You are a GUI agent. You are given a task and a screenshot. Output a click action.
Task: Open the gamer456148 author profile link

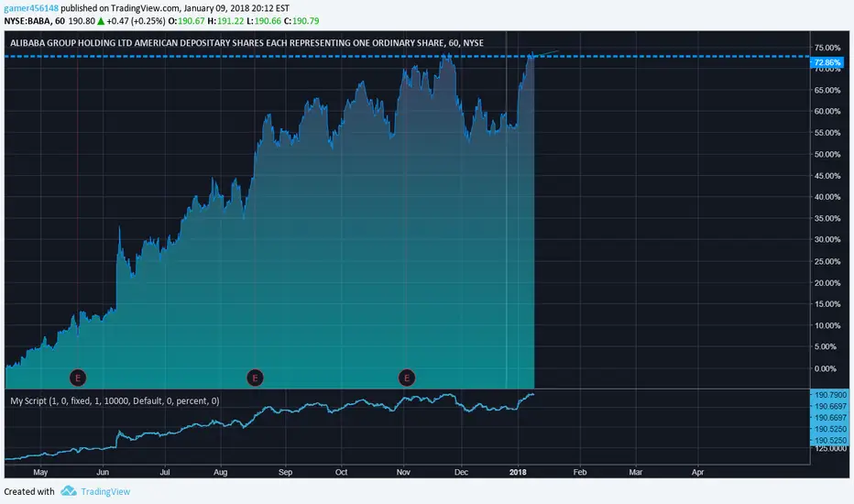coord(31,8)
